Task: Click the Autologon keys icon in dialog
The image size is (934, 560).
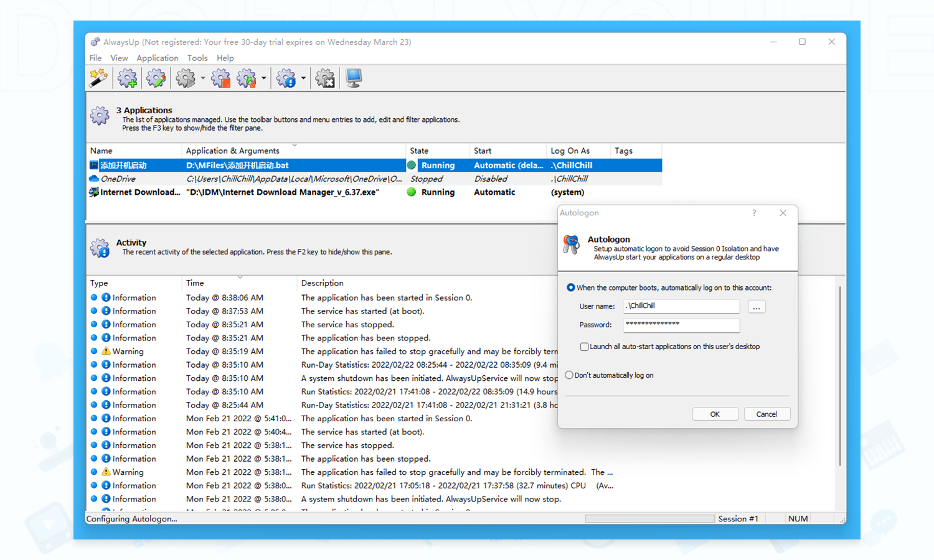Action: [571, 245]
